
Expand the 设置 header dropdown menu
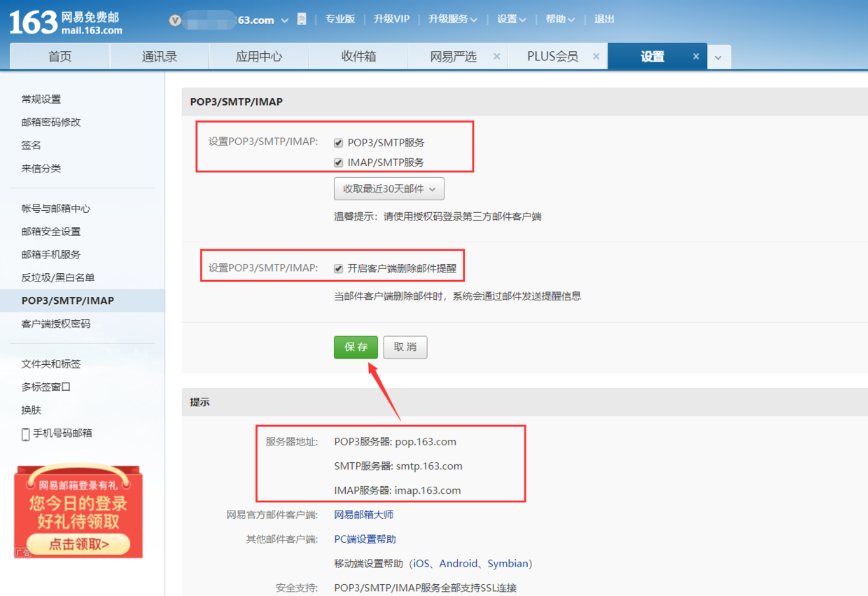point(512,20)
